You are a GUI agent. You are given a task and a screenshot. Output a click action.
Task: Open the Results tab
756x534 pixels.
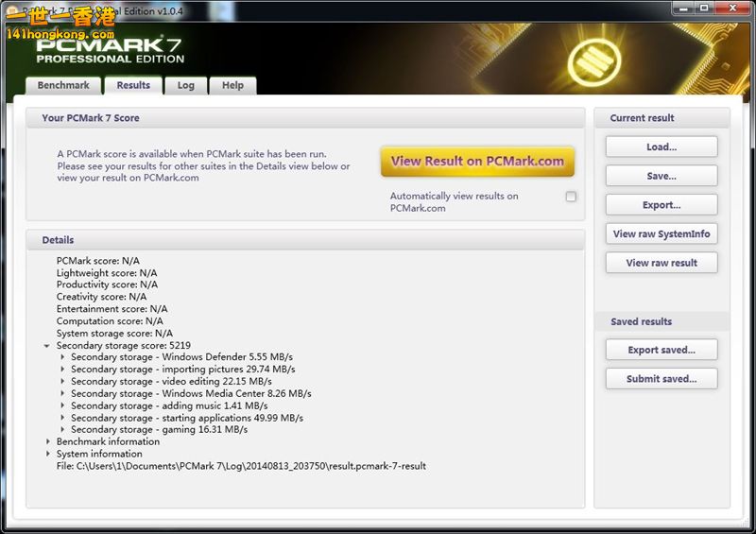[133, 85]
